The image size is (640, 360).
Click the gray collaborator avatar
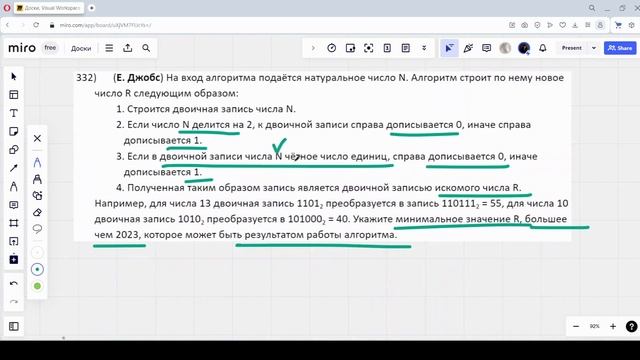click(505, 48)
